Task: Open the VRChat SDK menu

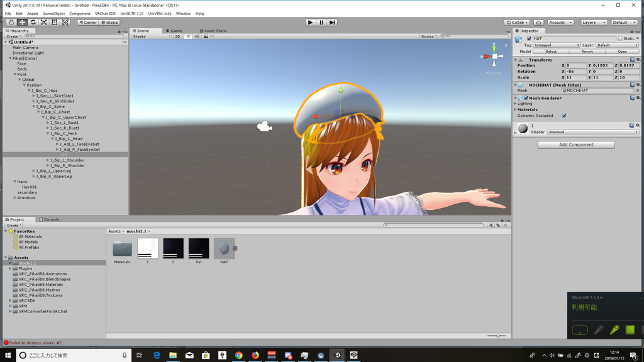Action: click(105, 14)
